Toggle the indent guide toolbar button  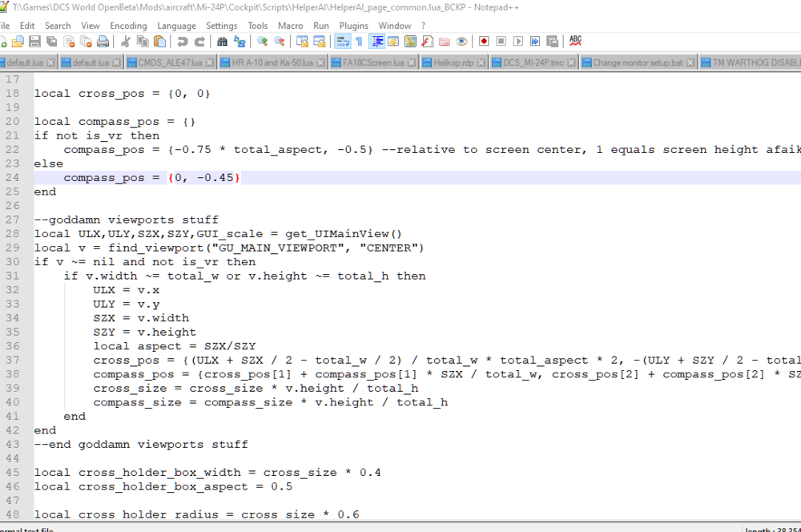click(376, 42)
